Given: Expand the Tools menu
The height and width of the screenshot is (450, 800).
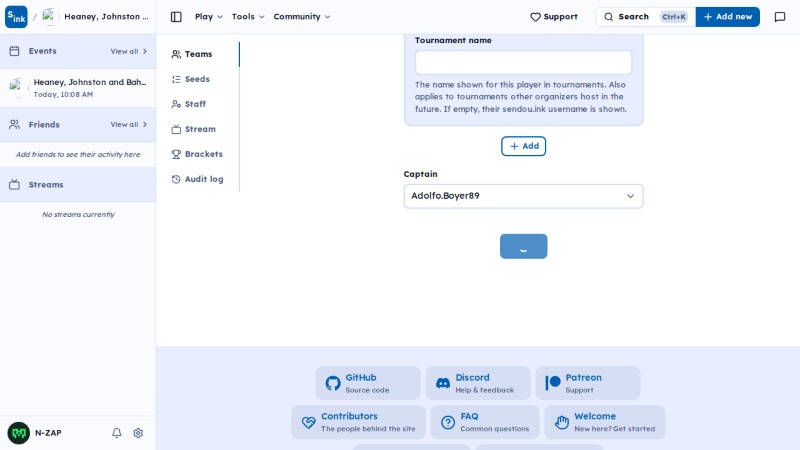Looking at the screenshot, I should tap(248, 17).
